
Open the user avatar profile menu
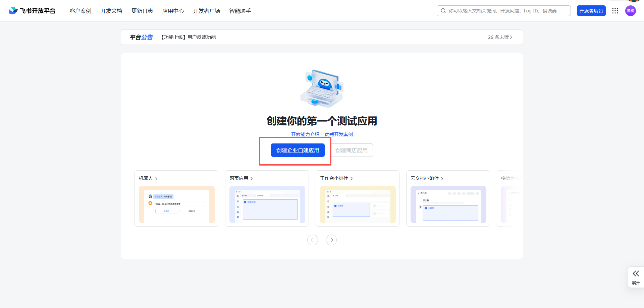pos(630,11)
